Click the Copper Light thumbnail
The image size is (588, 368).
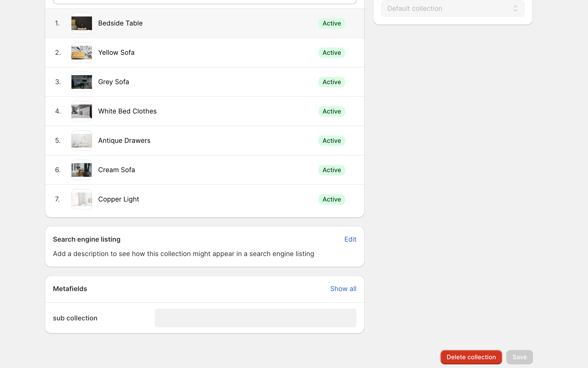(x=81, y=199)
